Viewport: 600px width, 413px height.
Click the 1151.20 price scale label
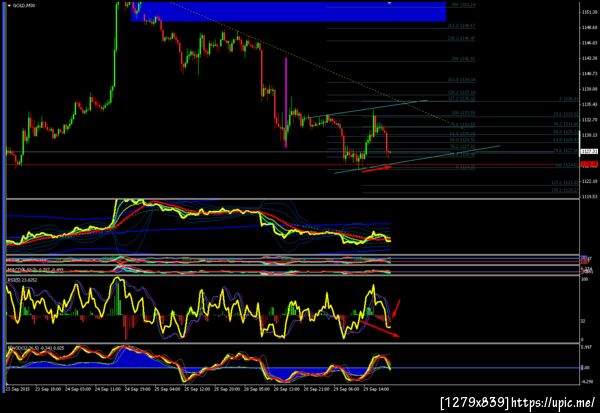click(x=590, y=12)
